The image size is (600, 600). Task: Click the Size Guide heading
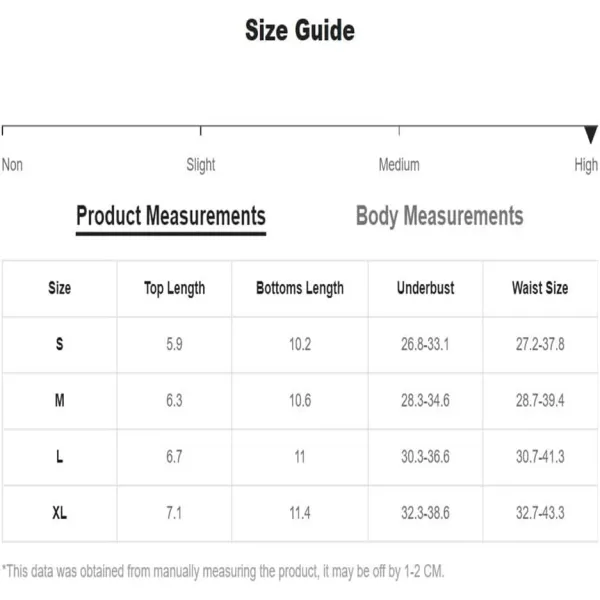[x=300, y=30]
